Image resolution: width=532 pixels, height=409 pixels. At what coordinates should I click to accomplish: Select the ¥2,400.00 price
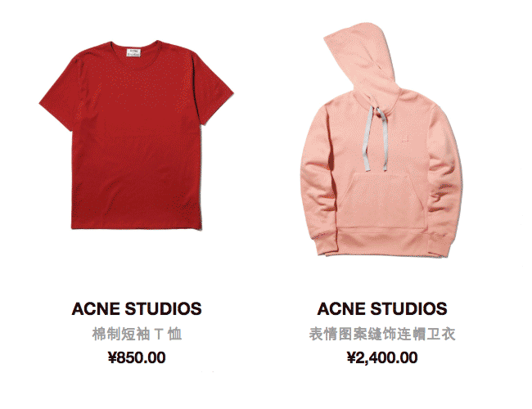382,357
